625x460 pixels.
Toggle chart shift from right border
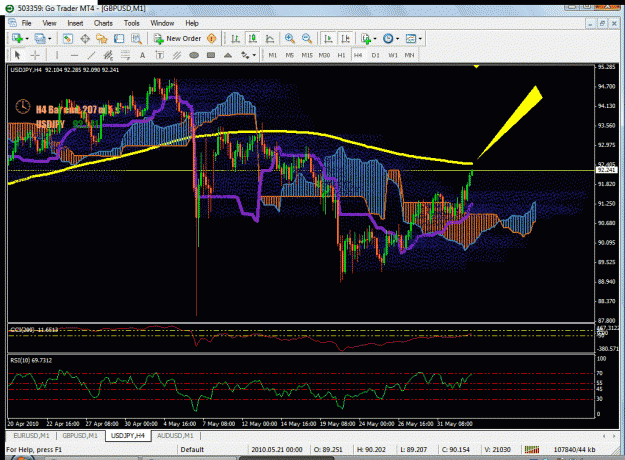(346, 39)
